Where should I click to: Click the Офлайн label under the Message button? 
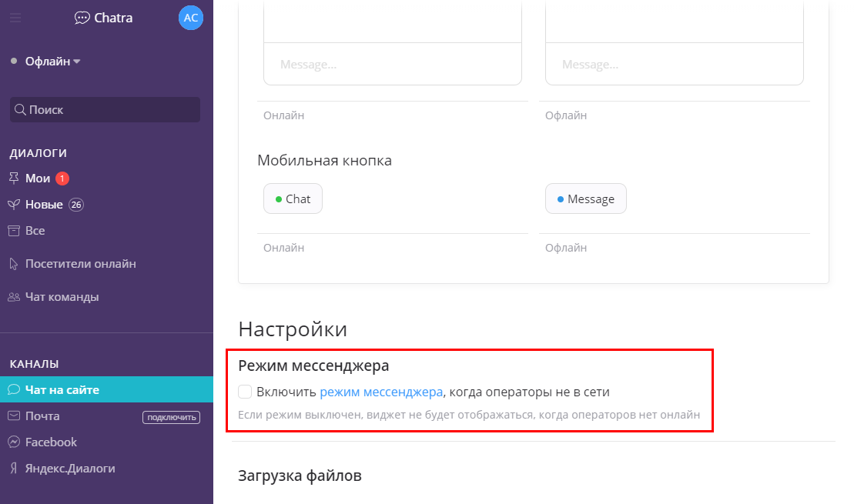[566, 249]
